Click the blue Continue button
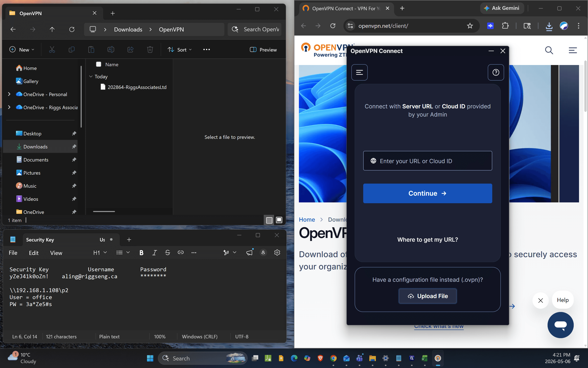The height and width of the screenshot is (368, 588). [428, 193]
